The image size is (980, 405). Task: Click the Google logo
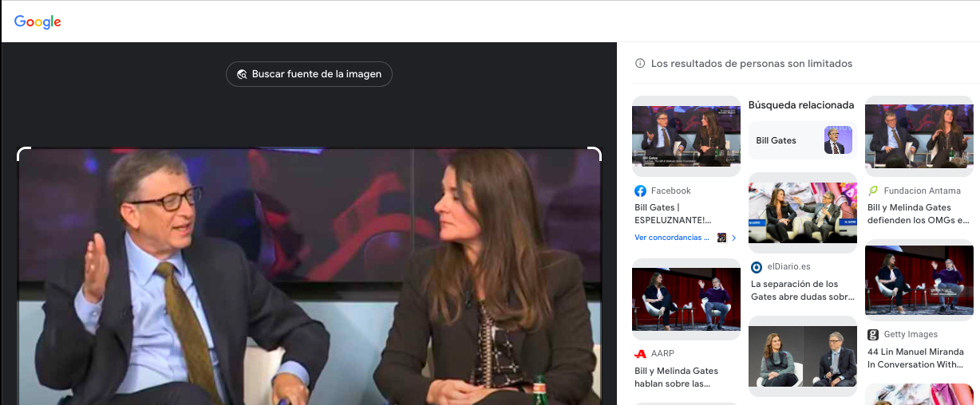(38, 22)
